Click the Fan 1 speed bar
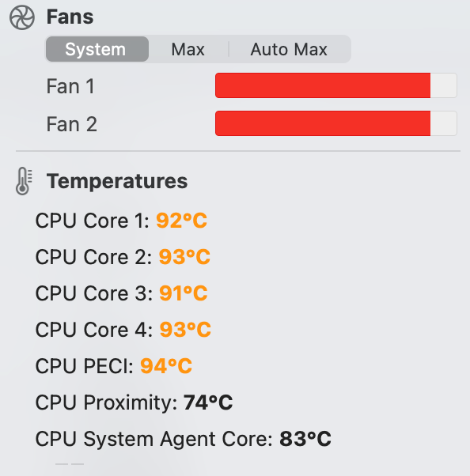470x476 pixels. [336, 85]
